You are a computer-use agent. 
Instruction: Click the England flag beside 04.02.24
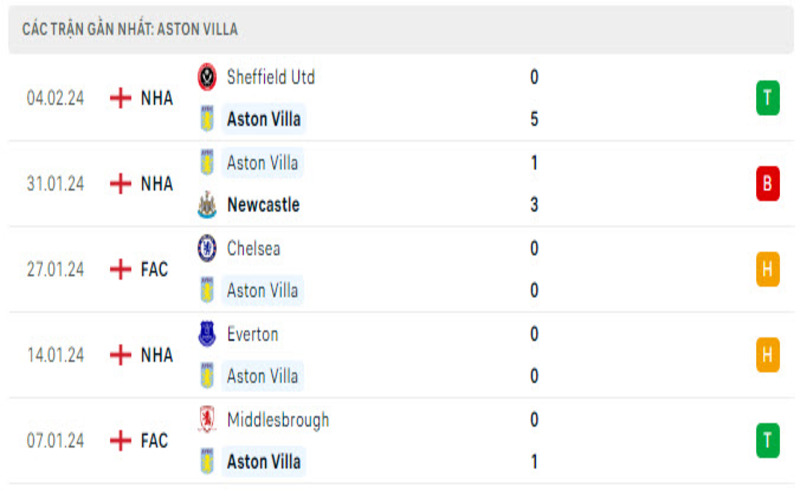pos(121,98)
